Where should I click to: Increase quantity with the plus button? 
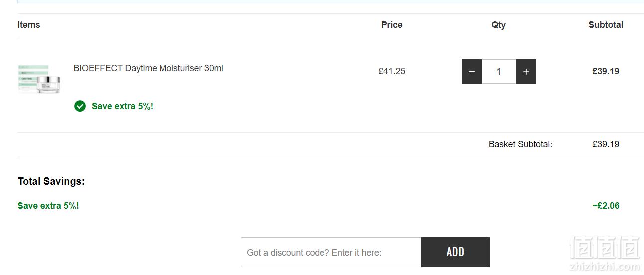point(526,72)
